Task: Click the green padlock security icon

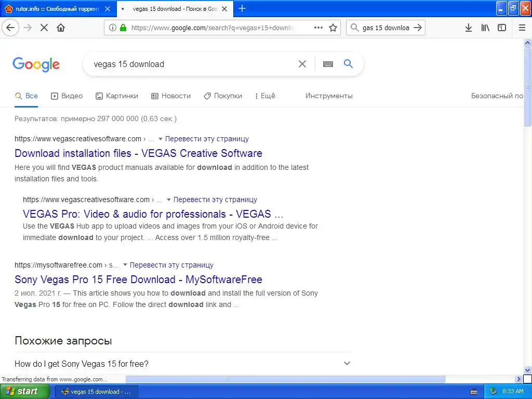Action: click(123, 28)
